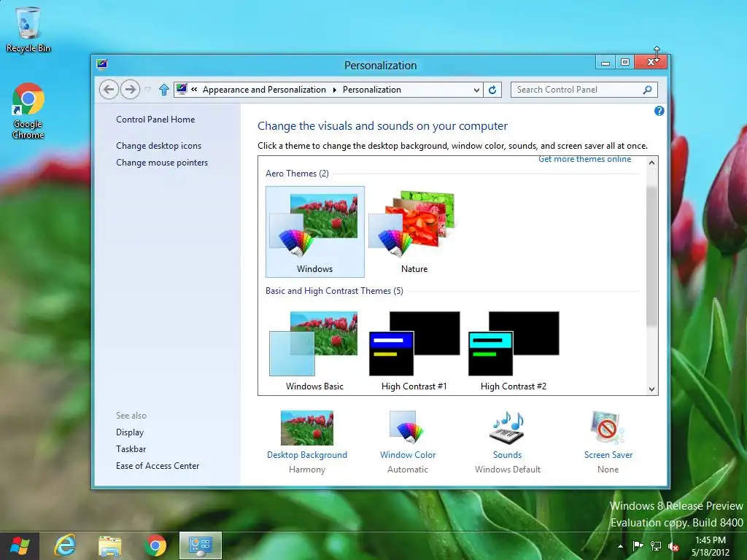Click the Aero Themes (2) group header
747x560 pixels.
[298, 174]
